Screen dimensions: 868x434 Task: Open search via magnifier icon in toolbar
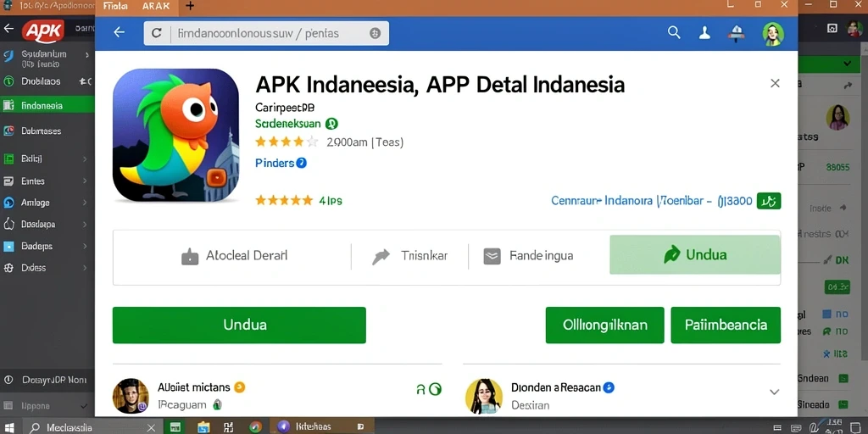click(674, 33)
